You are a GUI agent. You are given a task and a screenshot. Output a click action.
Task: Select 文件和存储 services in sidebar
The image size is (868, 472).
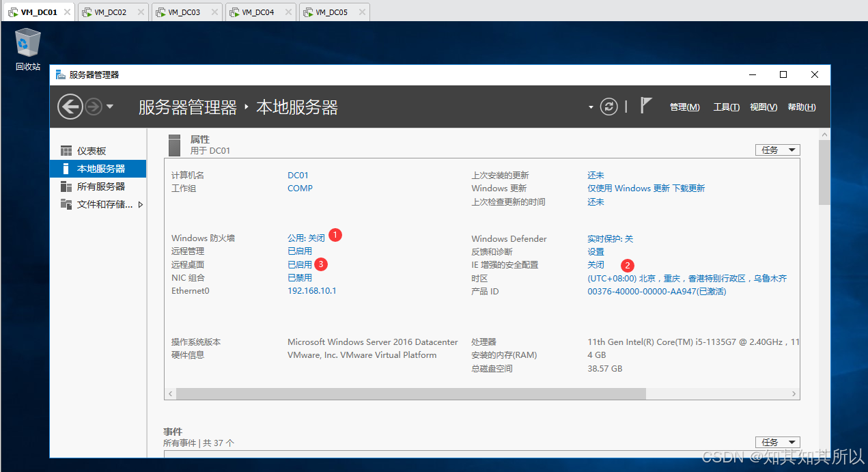pos(98,204)
